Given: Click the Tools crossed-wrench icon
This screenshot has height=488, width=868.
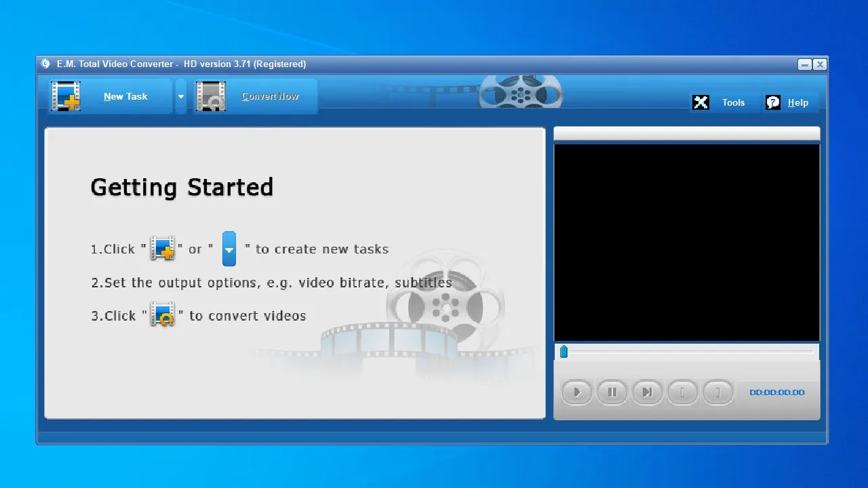Looking at the screenshot, I should 701,102.
